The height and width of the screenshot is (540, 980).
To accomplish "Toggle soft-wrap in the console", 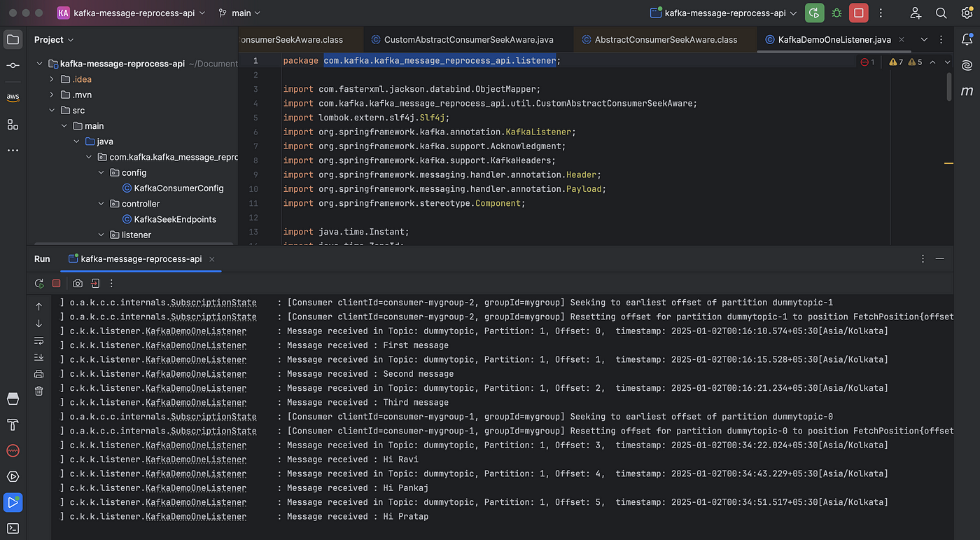I will click(x=39, y=341).
